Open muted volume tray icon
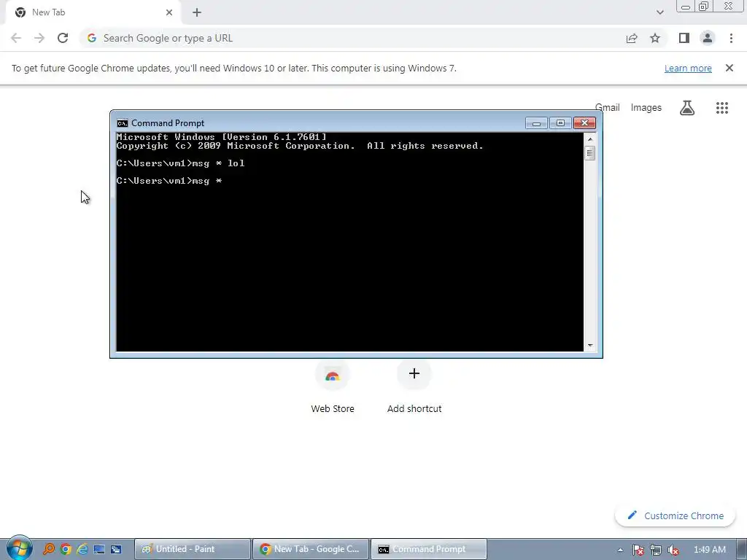 pyautogui.click(x=673, y=550)
